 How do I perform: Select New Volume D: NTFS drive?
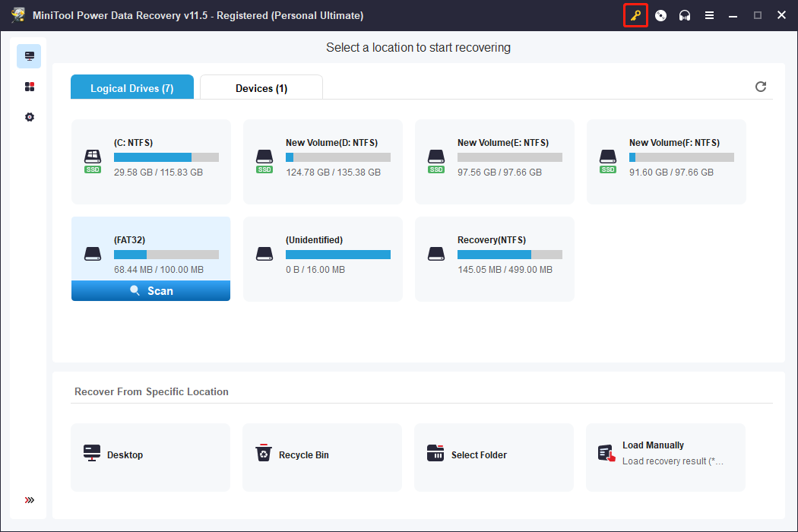click(x=322, y=161)
